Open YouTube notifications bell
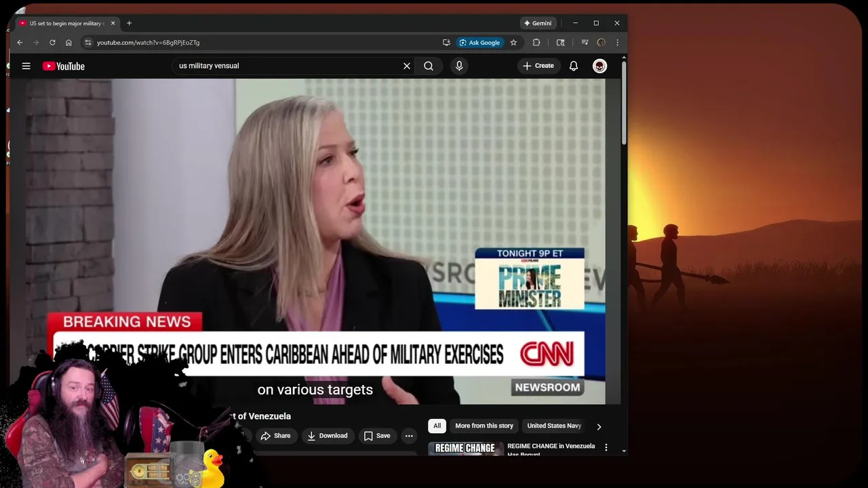Screen dimensions: 868x488 pyautogui.click(x=574, y=66)
